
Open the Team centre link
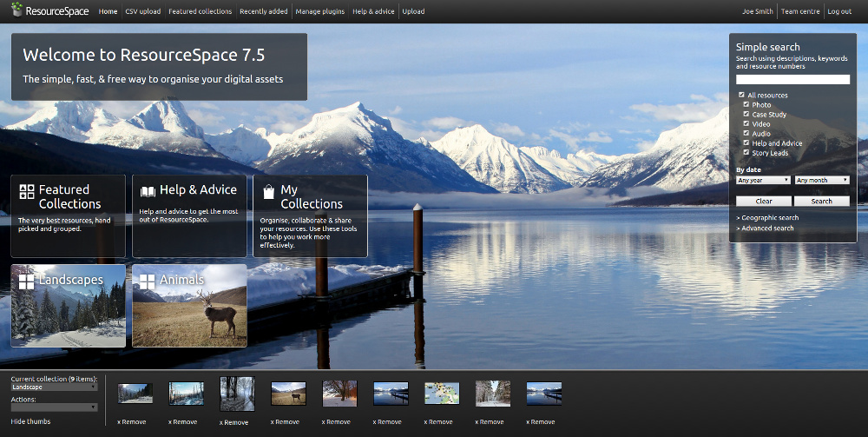[x=800, y=11]
